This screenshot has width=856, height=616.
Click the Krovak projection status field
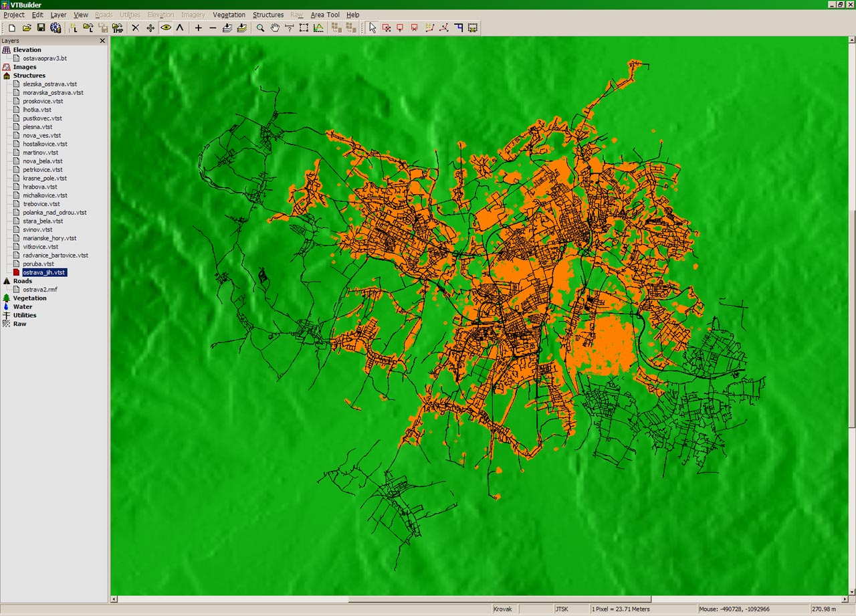[505, 609]
